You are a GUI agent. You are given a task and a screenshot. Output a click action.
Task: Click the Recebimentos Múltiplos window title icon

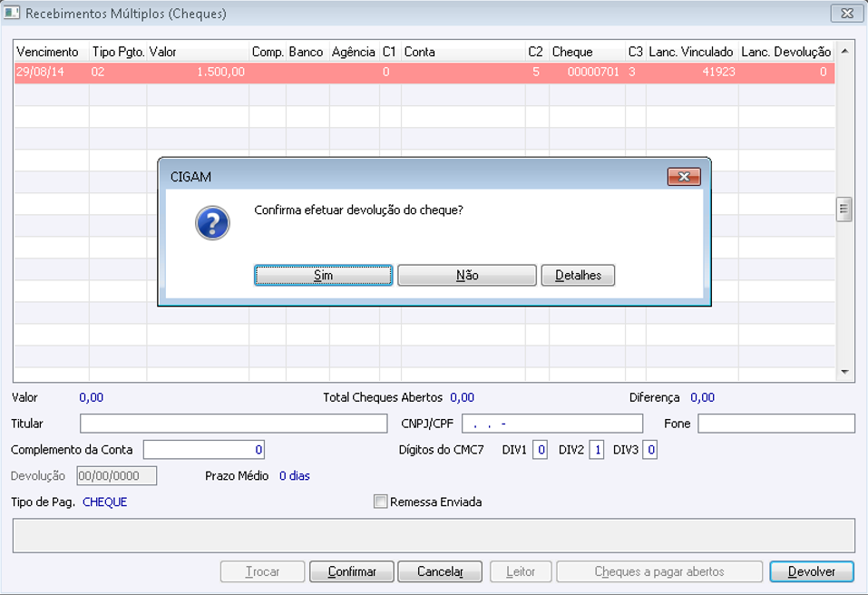pos(12,13)
